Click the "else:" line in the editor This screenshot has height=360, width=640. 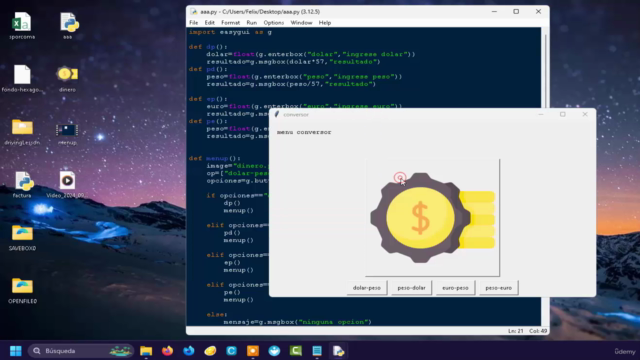click(x=217, y=315)
